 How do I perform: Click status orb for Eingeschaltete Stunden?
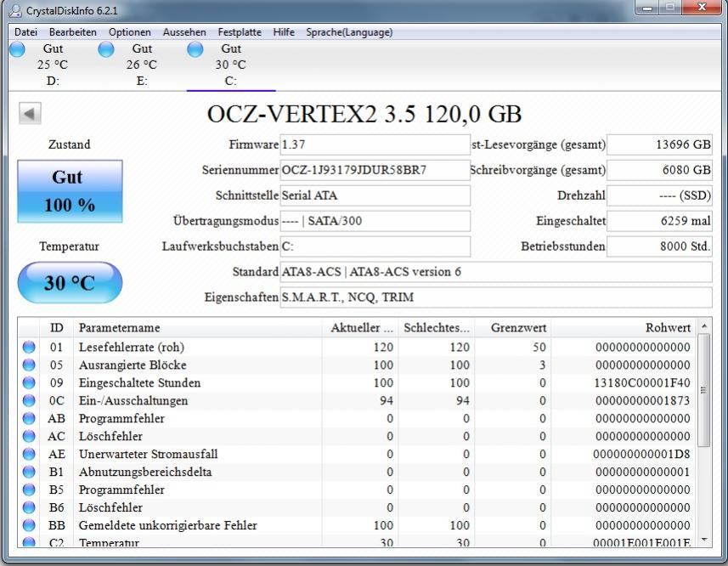pos(29,382)
